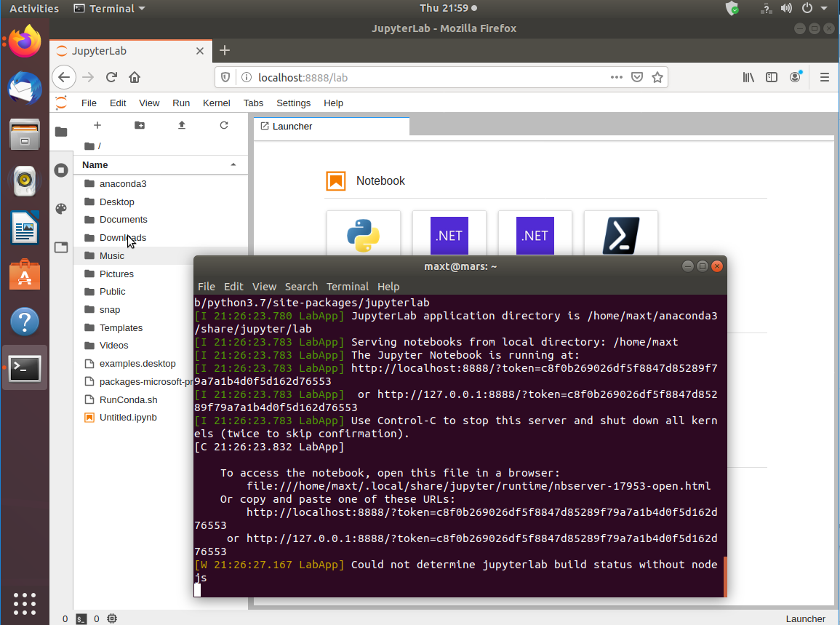Image resolution: width=840 pixels, height=625 pixels.
Task: Save page to Pocket
Action: (x=637, y=77)
